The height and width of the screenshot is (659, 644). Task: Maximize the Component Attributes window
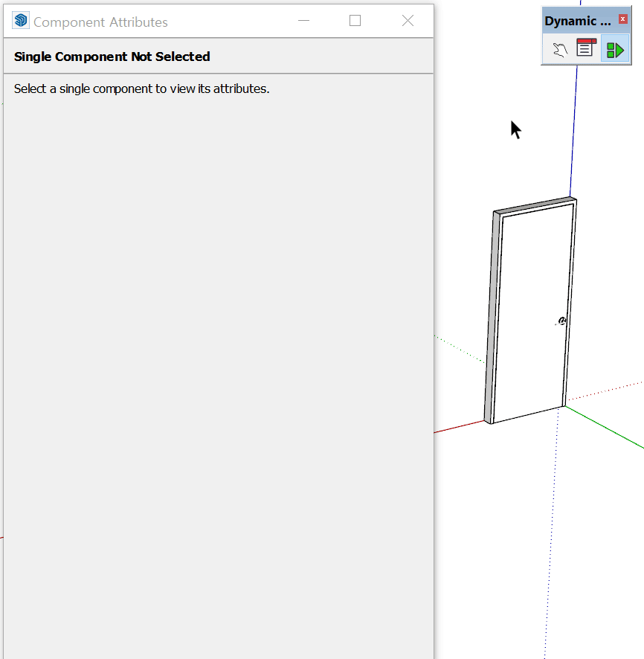(355, 21)
